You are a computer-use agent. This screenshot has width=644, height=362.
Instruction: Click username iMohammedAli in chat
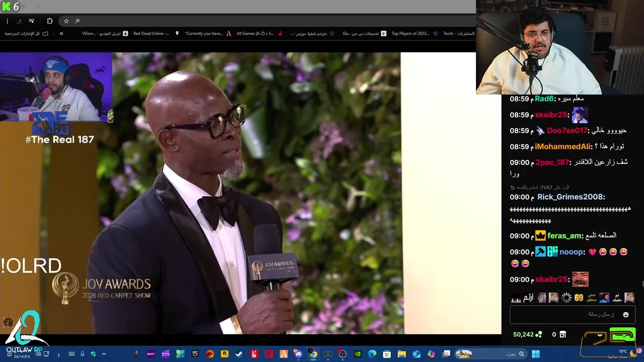pos(563,147)
